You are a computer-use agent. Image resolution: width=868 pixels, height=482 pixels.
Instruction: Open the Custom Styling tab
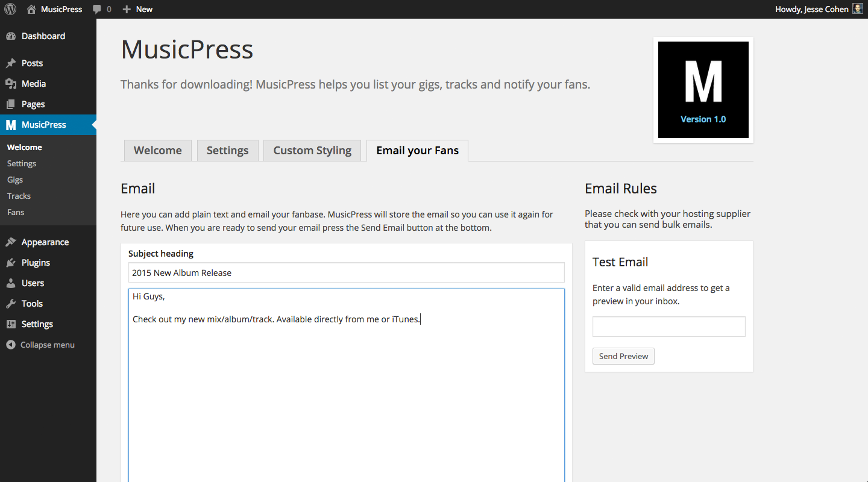(312, 151)
